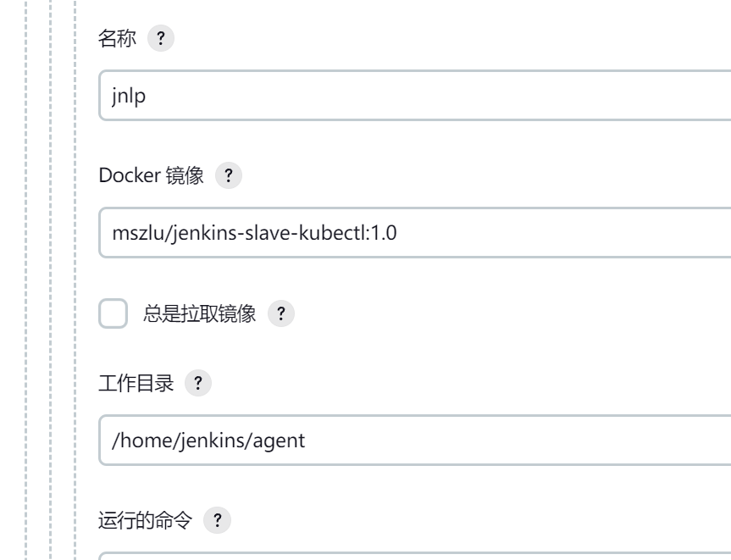
Task: Select the /home/jenkins/agent working directory field
Action: pyautogui.click(x=414, y=441)
